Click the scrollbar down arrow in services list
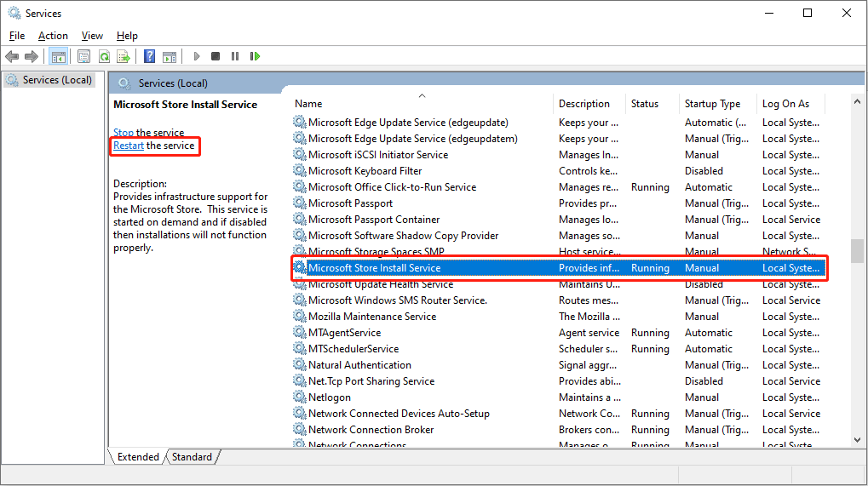Viewport: 868px width, 486px height. tap(857, 440)
